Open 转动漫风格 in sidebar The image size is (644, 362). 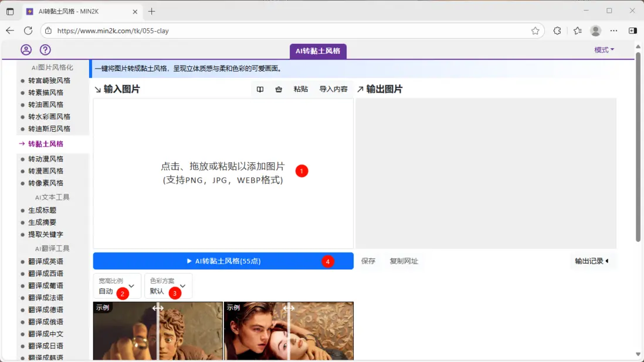(46, 159)
